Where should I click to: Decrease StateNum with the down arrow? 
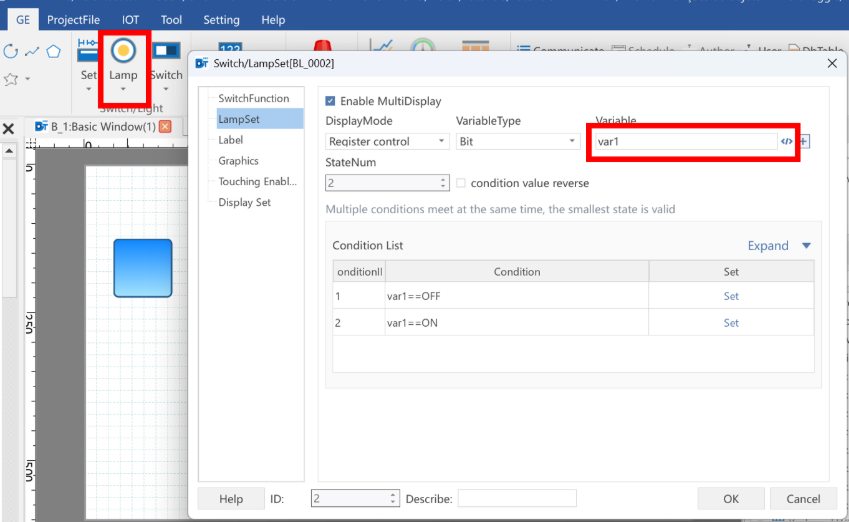tap(443, 186)
